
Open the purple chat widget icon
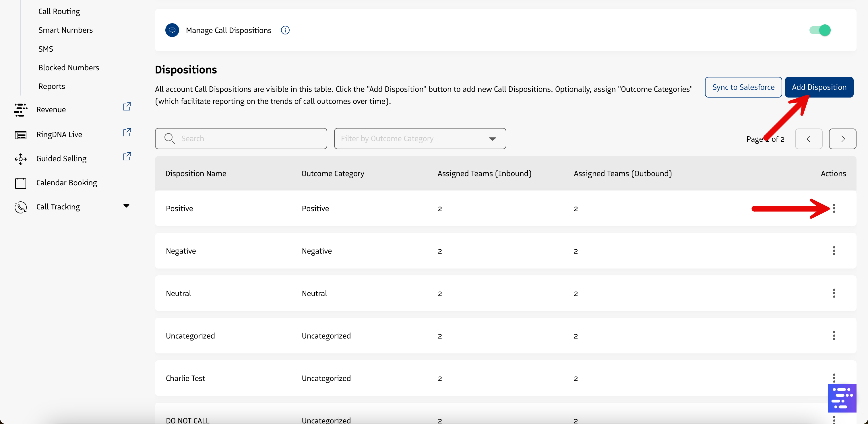[x=841, y=398]
